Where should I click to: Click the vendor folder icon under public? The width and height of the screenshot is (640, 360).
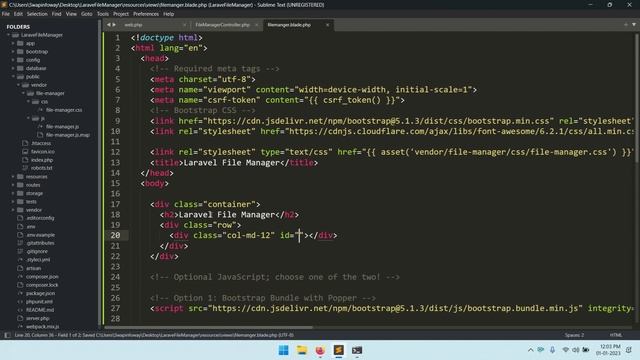click(x=25, y=85)
